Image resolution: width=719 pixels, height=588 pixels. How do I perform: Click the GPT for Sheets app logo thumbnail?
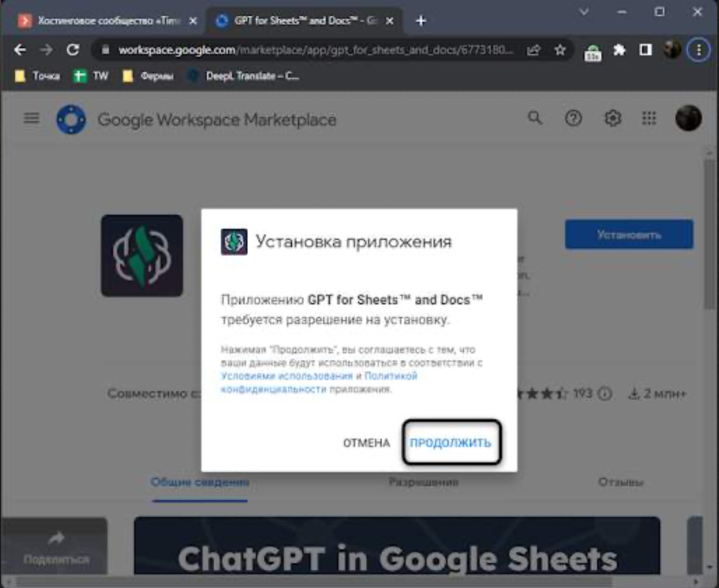[x=142, y=255]
